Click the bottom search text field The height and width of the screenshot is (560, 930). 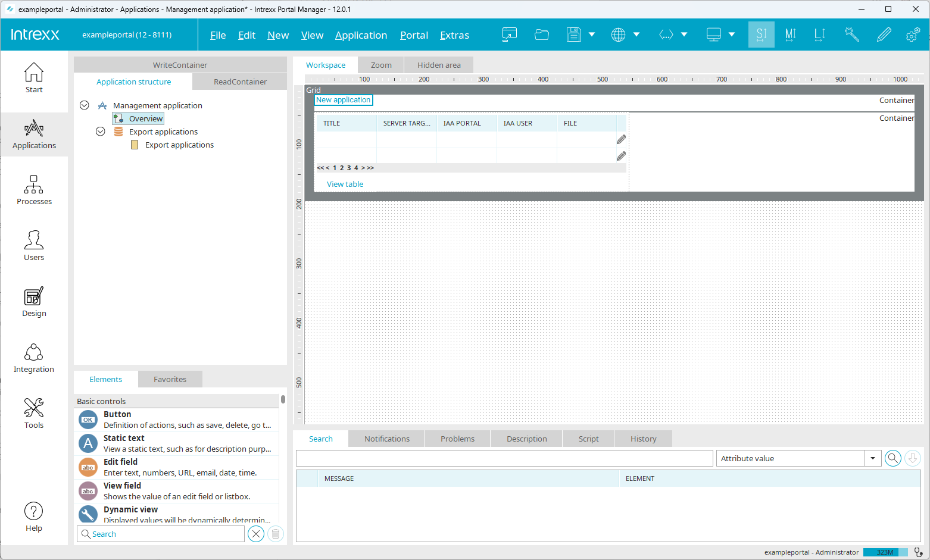click(x=504, y=458)
